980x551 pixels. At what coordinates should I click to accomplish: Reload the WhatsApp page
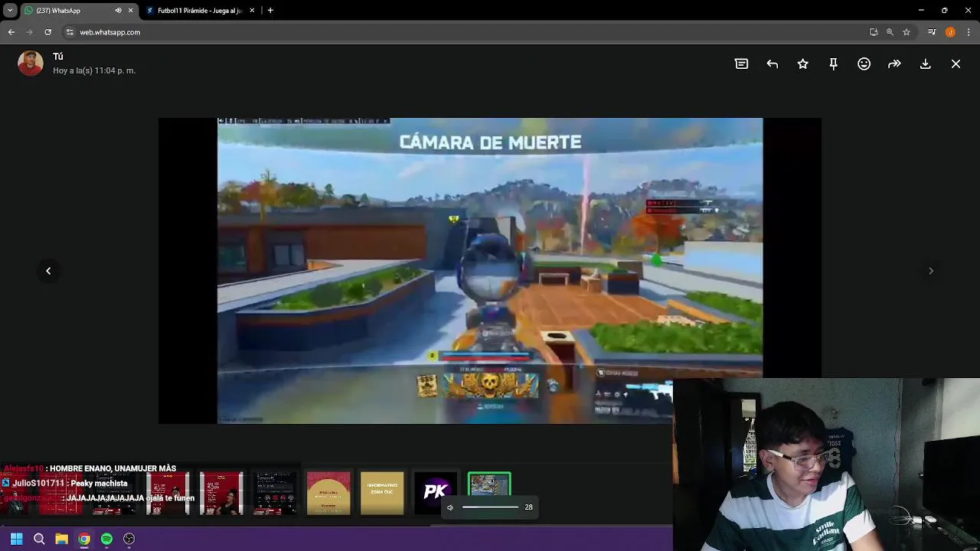pos(47,32)
